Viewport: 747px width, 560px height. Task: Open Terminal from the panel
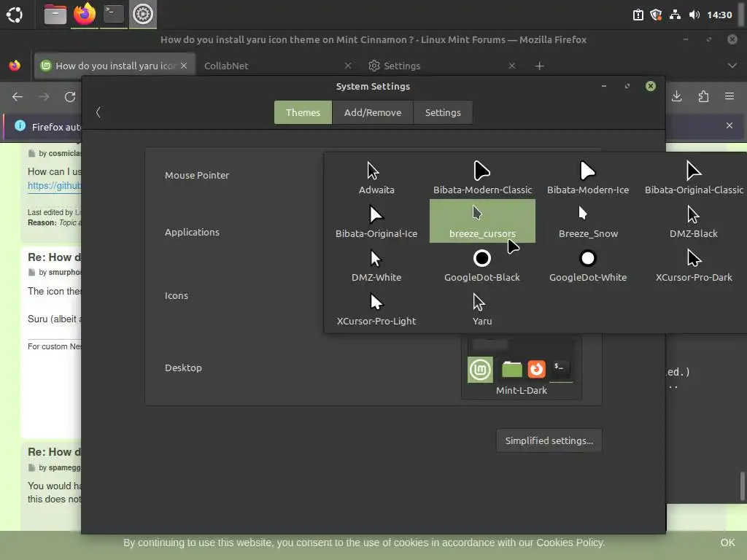[113, 15]
